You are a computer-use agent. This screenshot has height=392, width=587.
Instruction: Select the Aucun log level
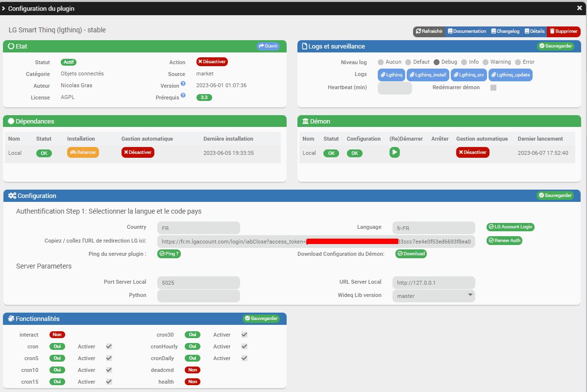point(381,62)
